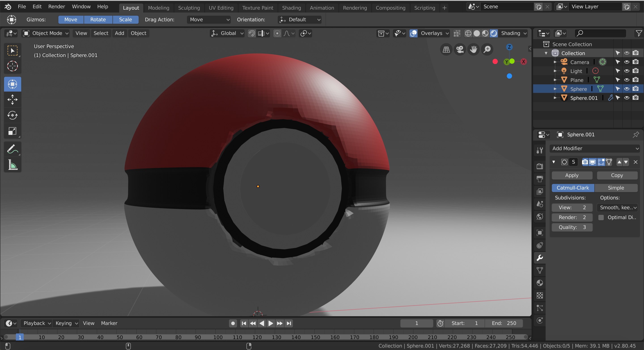Open the Modifiers properties tab
The height and width of the screenshot is (350, 644).
[540, 258]
